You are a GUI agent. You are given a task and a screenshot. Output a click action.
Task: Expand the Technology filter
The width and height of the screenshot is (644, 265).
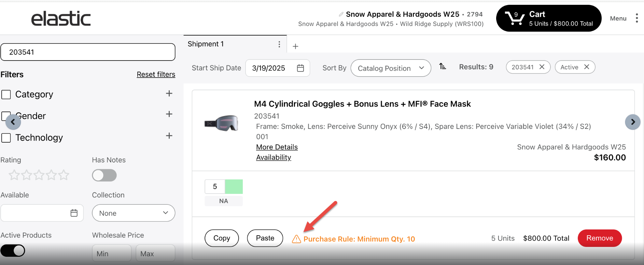click(169, 136)
